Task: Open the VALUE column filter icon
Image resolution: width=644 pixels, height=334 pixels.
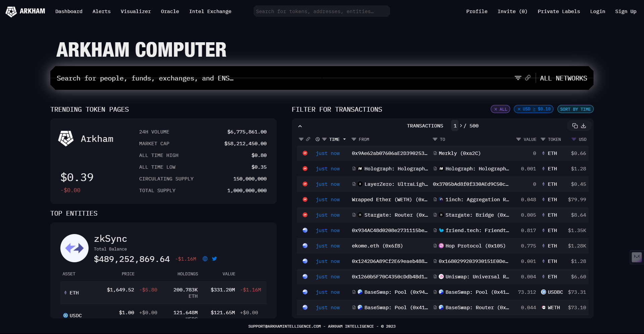Action: (x=518, y=139)
